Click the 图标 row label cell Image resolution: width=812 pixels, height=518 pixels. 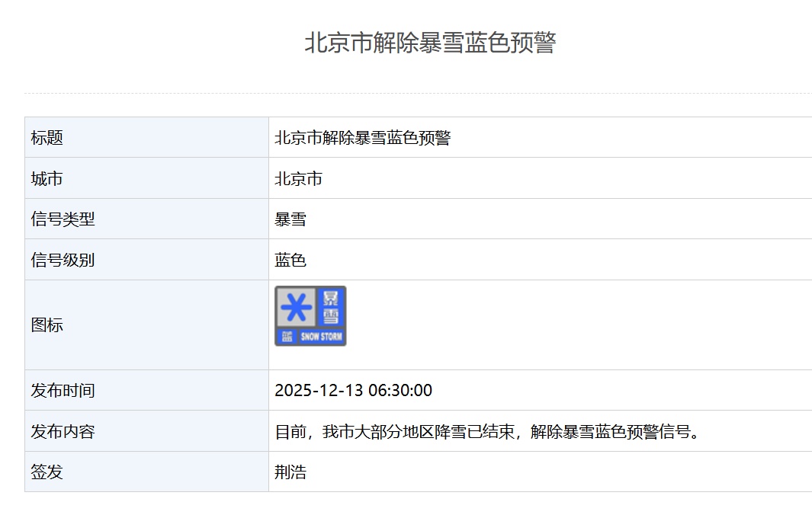pyautogui.click(x=47, y=325)
